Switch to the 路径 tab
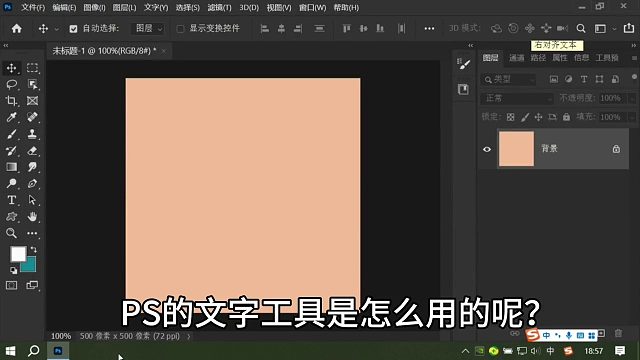640x360 pixels. click(x=538, y=58)
